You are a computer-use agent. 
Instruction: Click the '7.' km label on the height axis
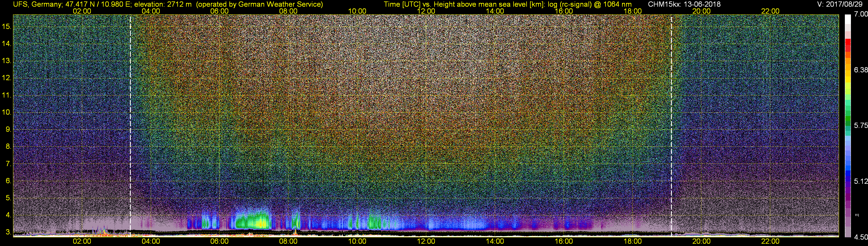click(x=8, y=164)
